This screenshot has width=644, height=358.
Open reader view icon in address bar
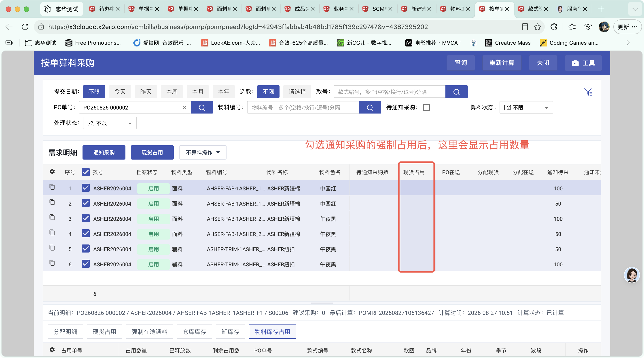point(525,27)
